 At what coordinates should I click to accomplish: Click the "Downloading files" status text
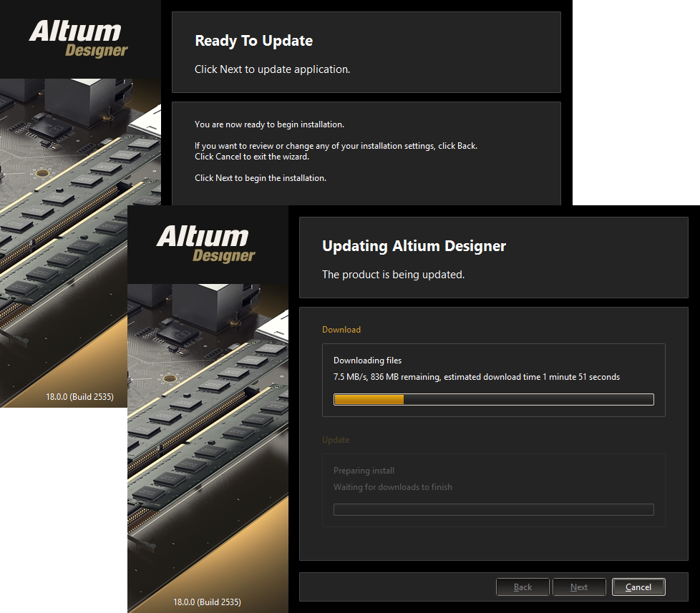click(x=367, y=361)
